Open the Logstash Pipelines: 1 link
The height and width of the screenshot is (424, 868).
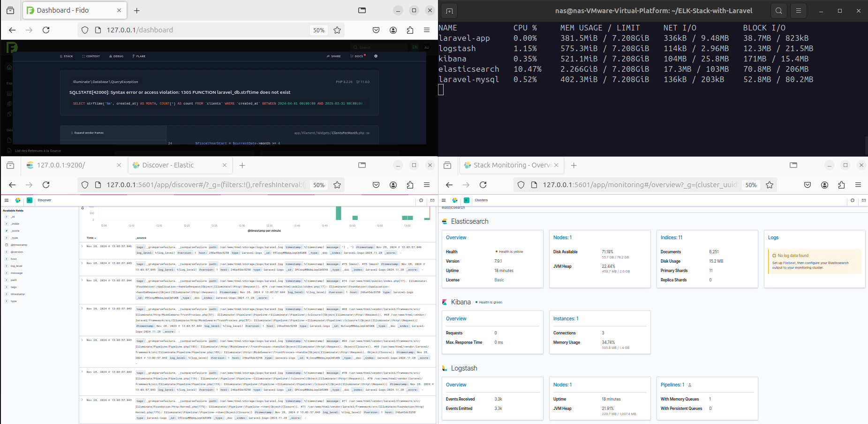[672, 385]
